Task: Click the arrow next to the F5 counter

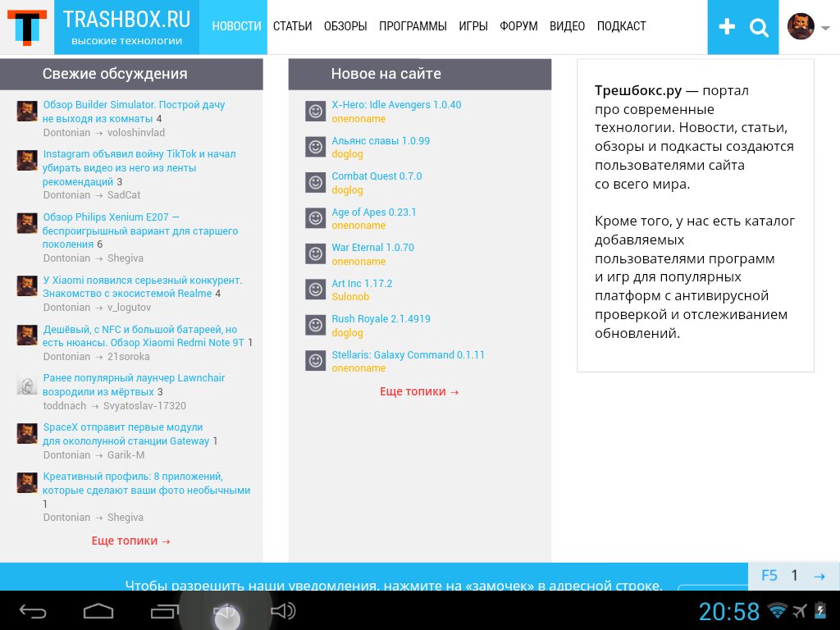Action: [819, 577]
